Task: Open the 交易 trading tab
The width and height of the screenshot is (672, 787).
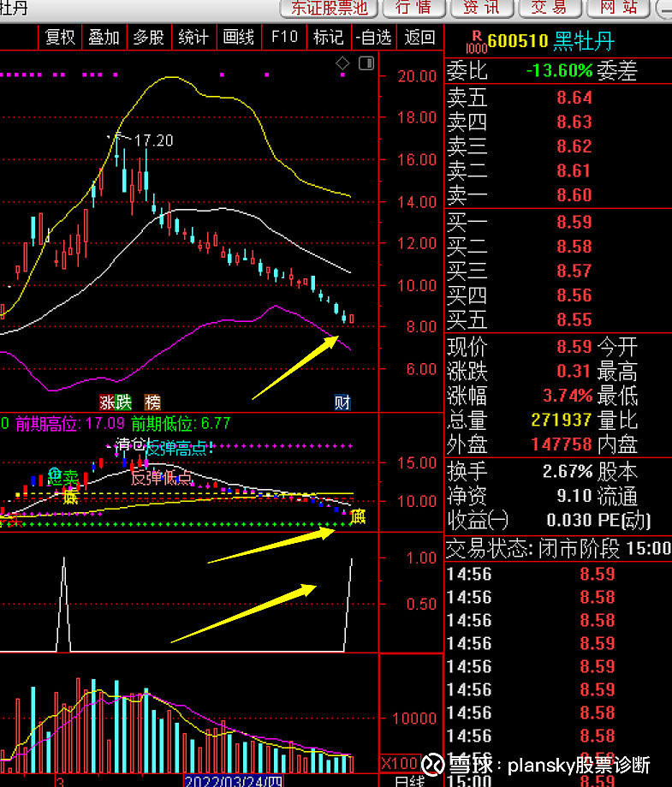Action: (549, 8)
